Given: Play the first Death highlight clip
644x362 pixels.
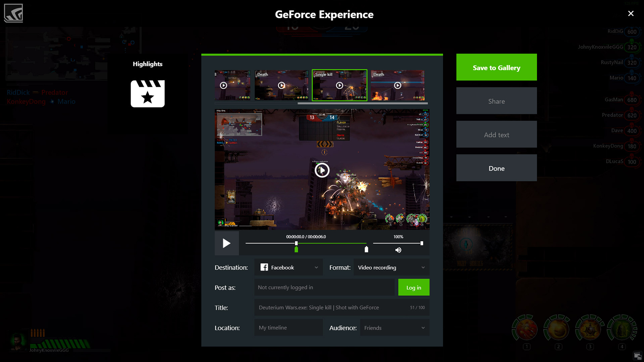Looking at the screenshot, I should point(281,86).
